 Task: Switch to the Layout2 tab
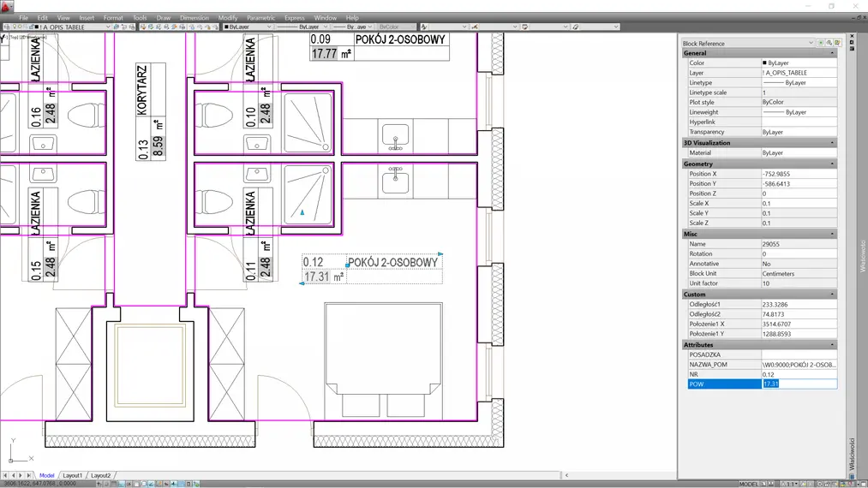[101, 475]
